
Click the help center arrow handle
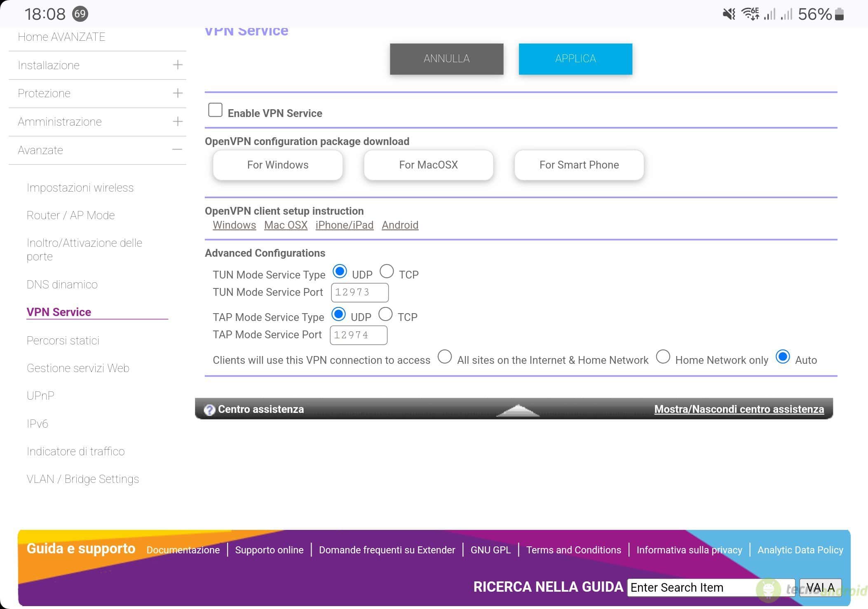[x=518, y=410]
